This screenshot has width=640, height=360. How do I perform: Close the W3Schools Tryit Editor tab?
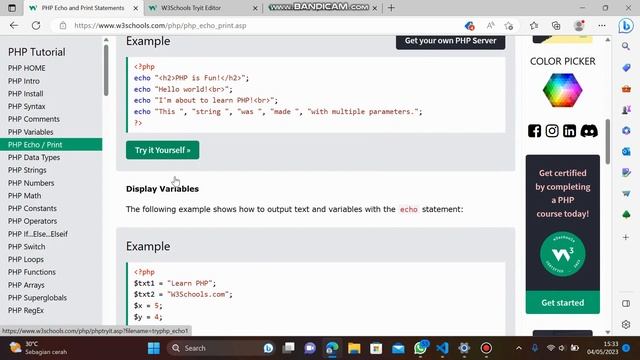[x=255, y=8]
